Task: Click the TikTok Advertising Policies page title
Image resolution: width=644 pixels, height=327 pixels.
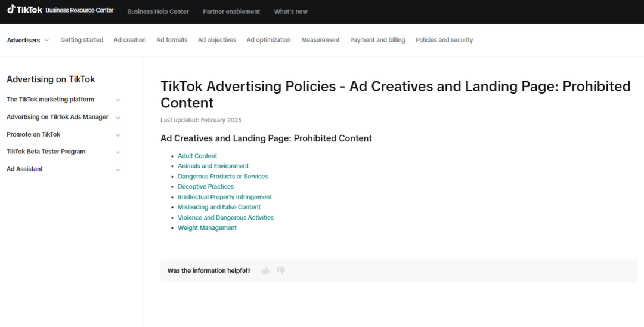Action: click(x=395, y=94)
